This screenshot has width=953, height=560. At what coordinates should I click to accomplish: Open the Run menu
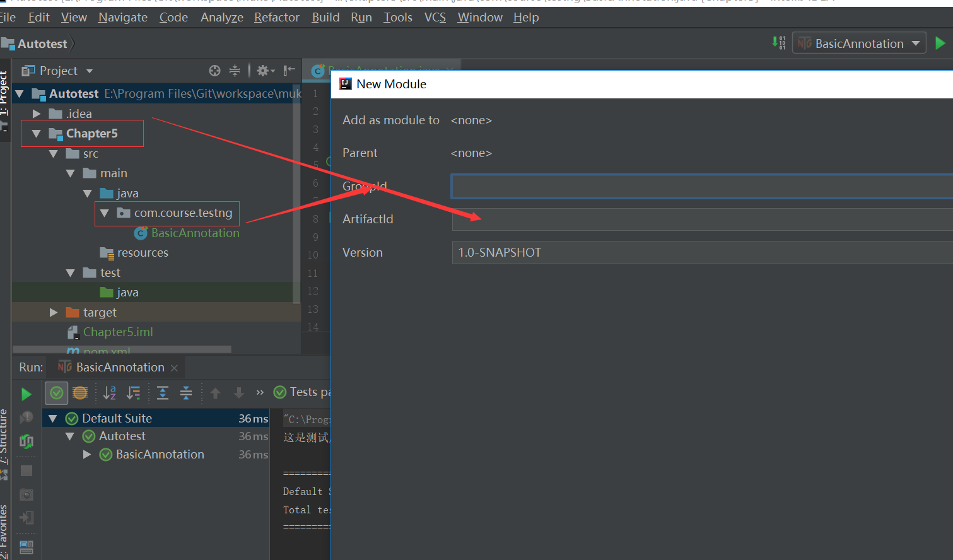361,17
